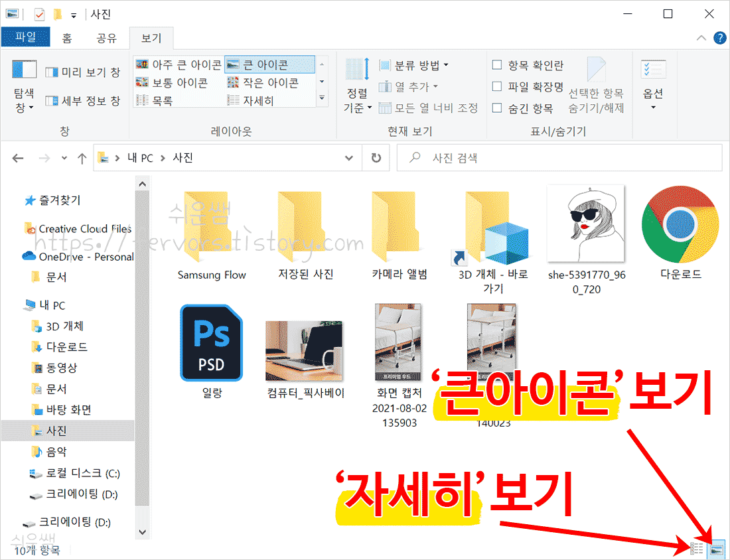Click 내 PC in the address bar
This screenshot has width=730, height=560.
coord(140,159)
